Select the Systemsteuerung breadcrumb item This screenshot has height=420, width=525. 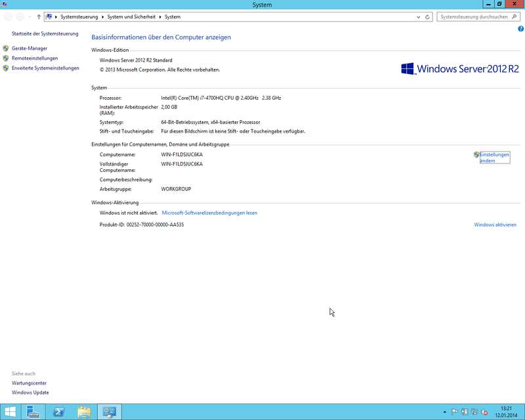(79, 16)
